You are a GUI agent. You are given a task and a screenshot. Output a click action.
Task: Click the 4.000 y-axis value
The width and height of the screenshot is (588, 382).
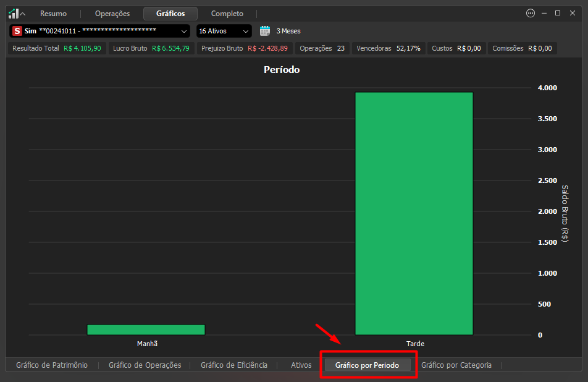[547, 88]
